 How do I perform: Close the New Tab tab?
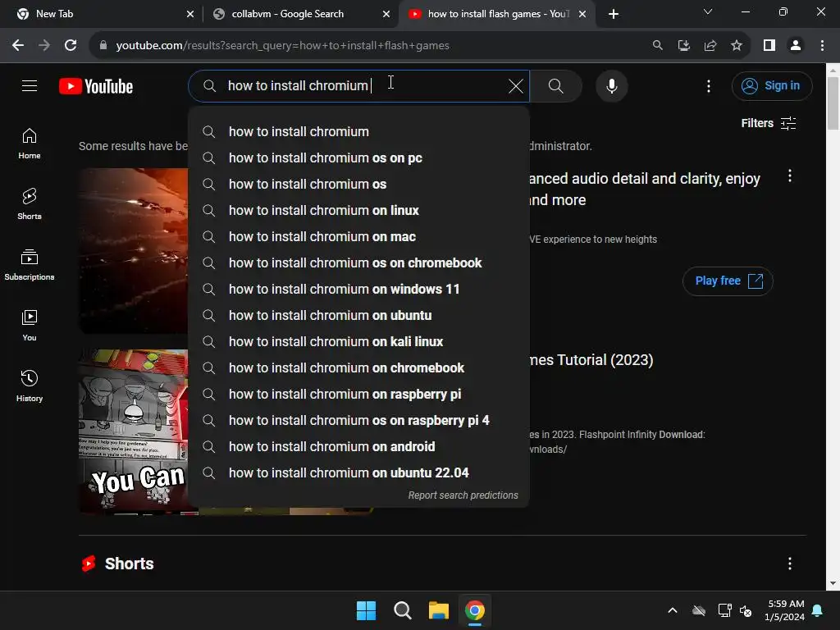[x=190, y=14]
